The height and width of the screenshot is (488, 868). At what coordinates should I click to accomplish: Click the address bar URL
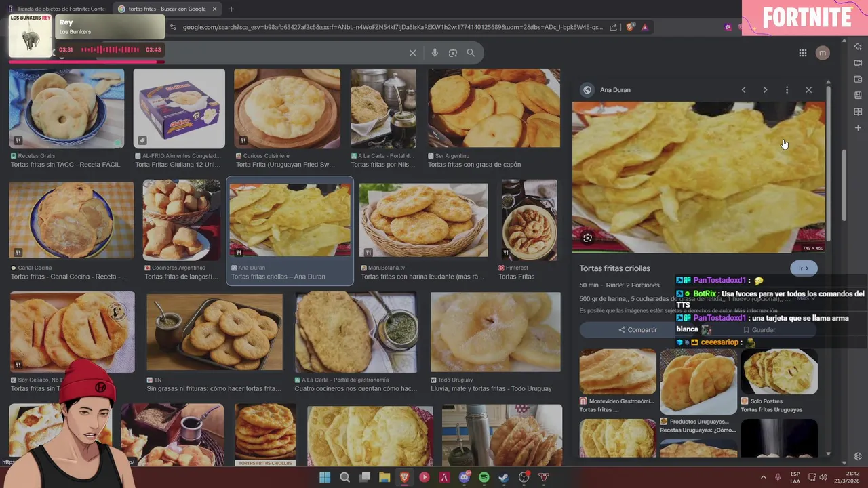[x=392, y=27]
